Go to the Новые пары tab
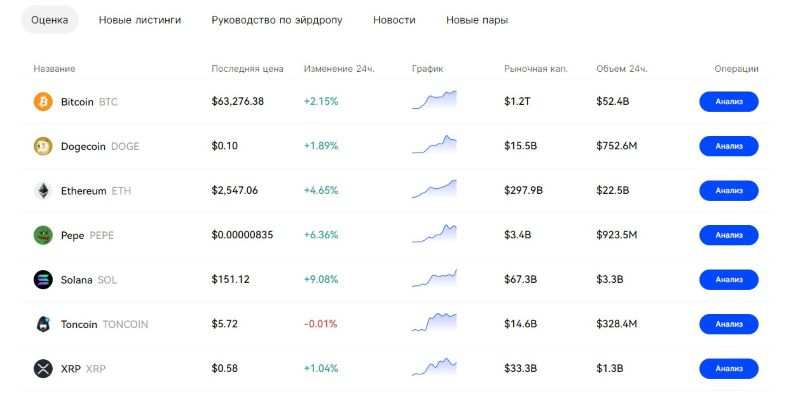800x412 pixels. [476, 20]
